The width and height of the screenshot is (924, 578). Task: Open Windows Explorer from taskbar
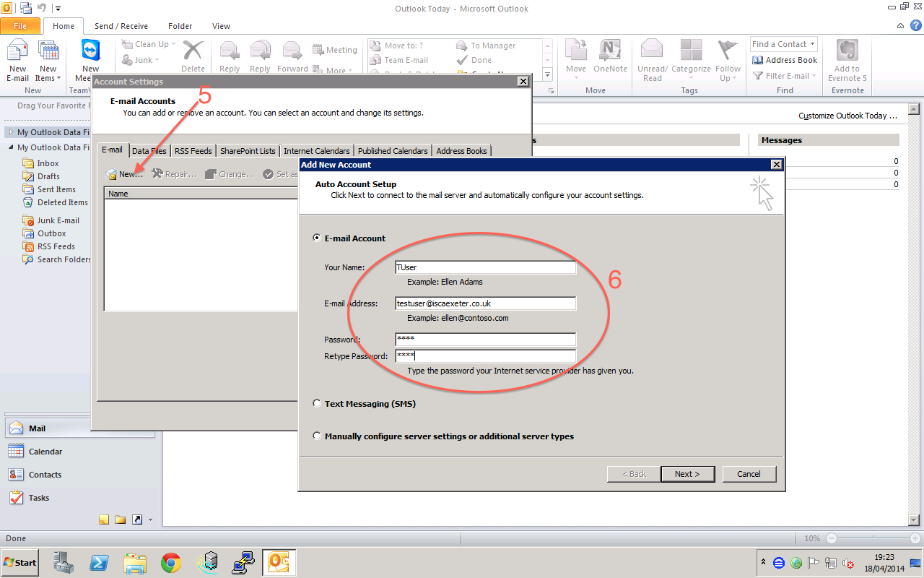135,562
